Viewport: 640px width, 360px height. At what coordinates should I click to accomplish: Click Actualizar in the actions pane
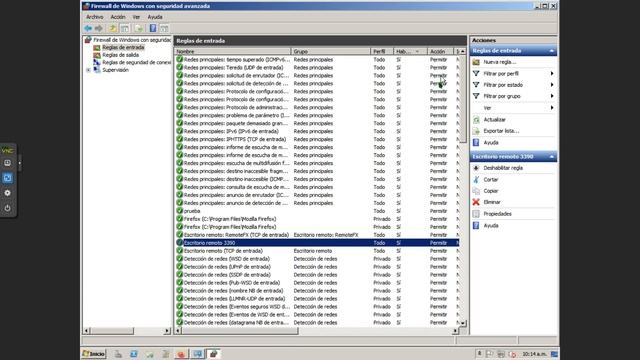click(x=494, y=120)
